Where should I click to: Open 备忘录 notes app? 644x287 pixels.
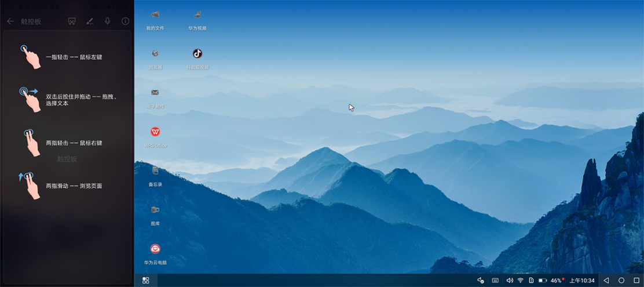[x=155, y=171]
